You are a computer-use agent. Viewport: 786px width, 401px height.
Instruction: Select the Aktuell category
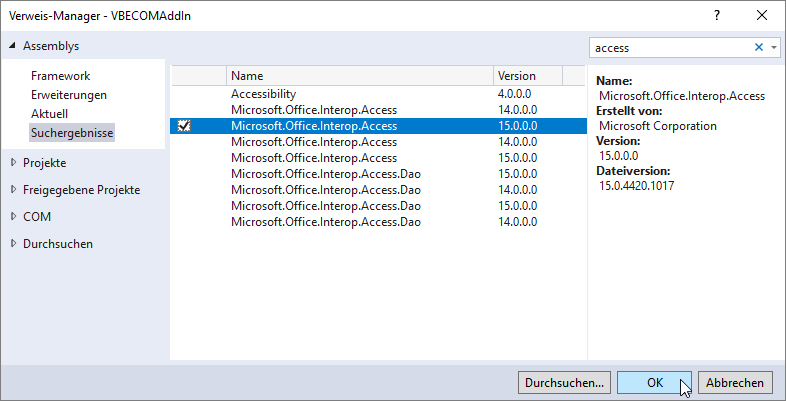(x=49, y=114)
